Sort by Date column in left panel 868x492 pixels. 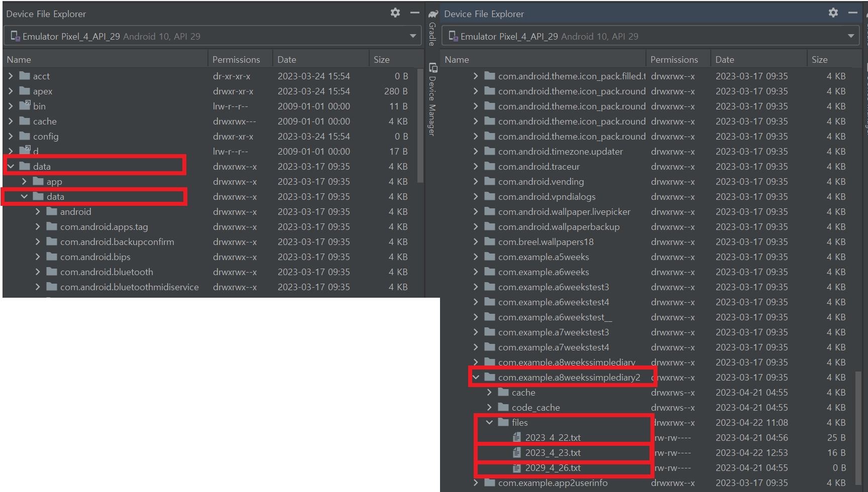[x=321, y=59]
